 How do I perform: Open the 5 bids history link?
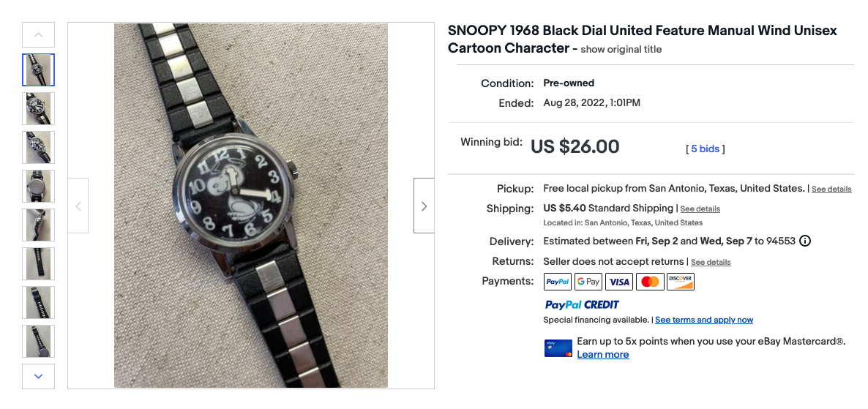[x=706, y=149]
